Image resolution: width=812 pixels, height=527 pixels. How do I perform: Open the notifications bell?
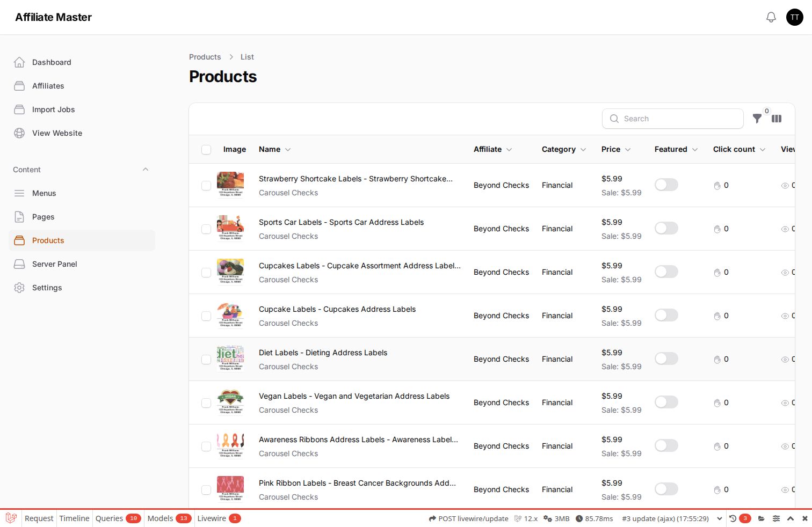pyautogui.click(x=771, y=17)
